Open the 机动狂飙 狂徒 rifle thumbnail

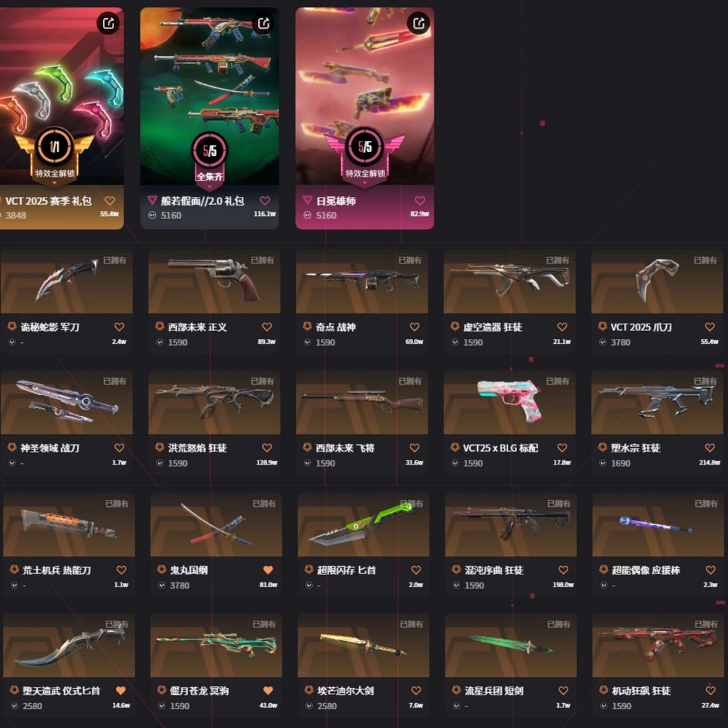pyautogui.click(x=658, y=645)
